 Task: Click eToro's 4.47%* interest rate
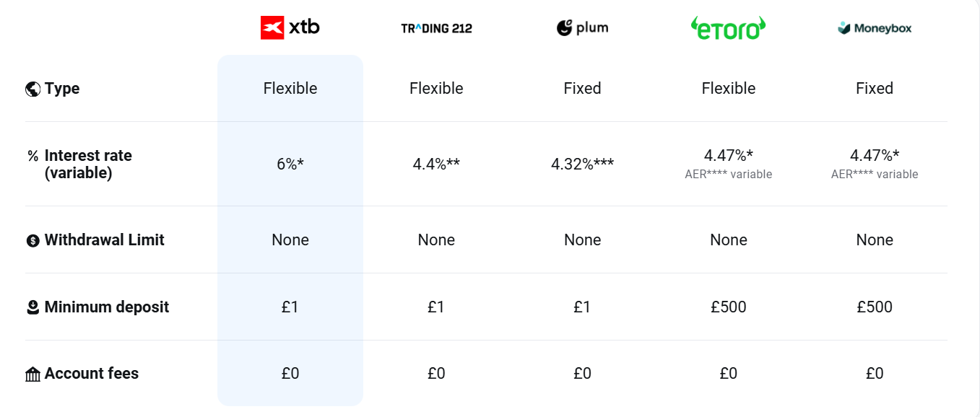pyautogui.click(x=728, y=155)
